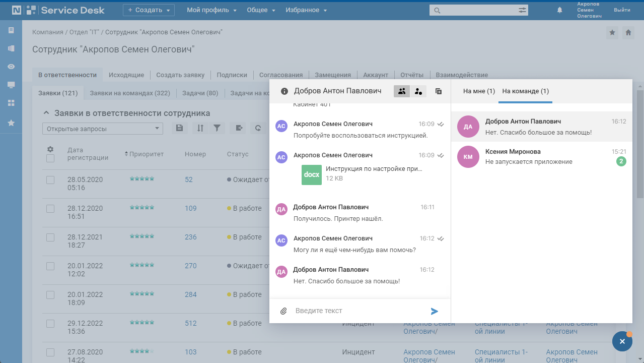The width and height of the screenshot is (644, 363).
Task: Check the row for request 52
Action: (x=50, y=180)
